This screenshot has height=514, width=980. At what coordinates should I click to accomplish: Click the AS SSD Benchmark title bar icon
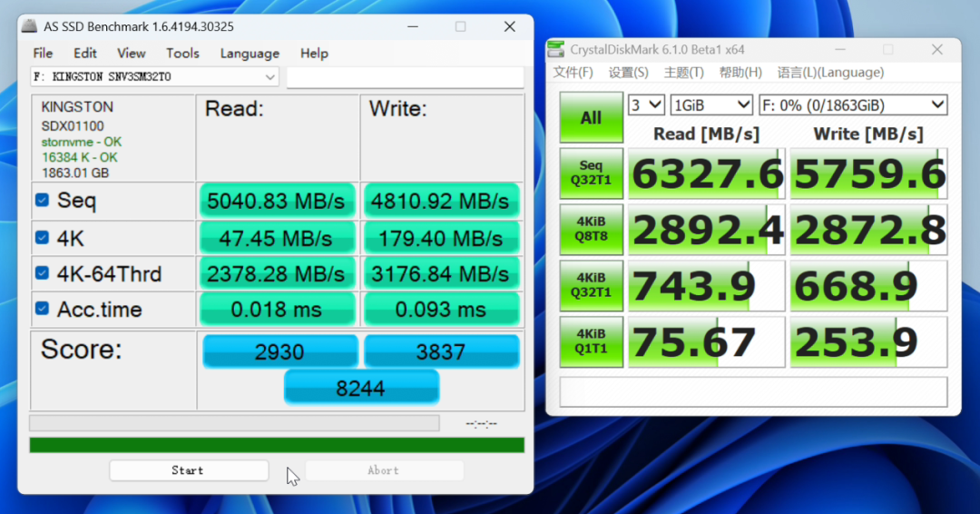click(29, 26)
